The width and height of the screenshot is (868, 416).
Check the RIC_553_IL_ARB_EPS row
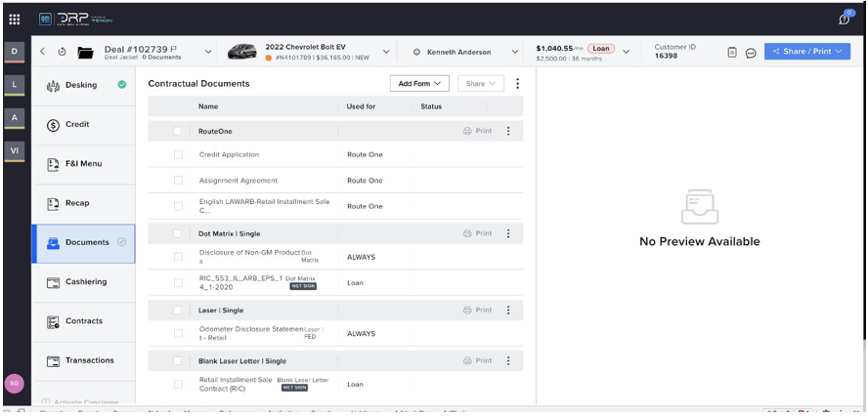(178, 282)
